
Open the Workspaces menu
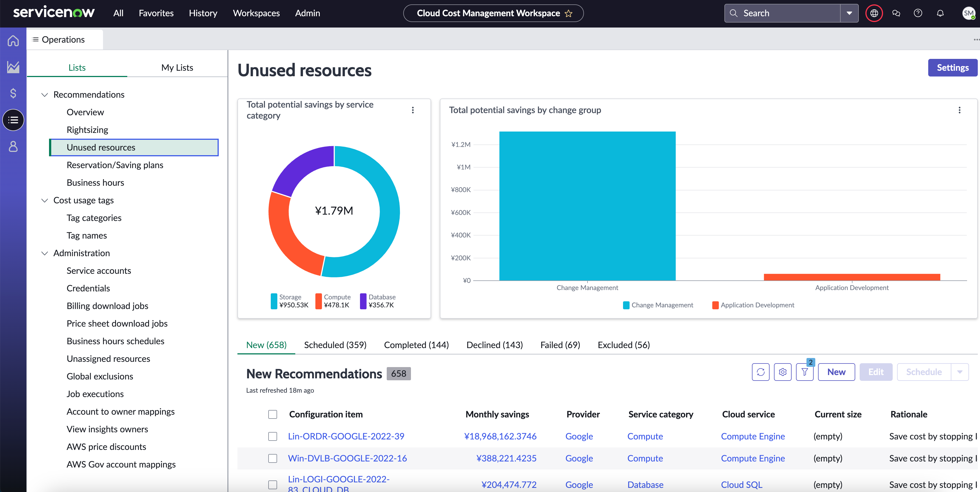(256, 13)
